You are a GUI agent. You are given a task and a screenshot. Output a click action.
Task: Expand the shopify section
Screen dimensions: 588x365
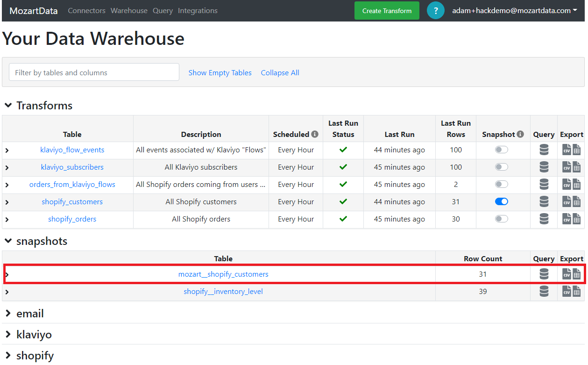click(8, 356)
